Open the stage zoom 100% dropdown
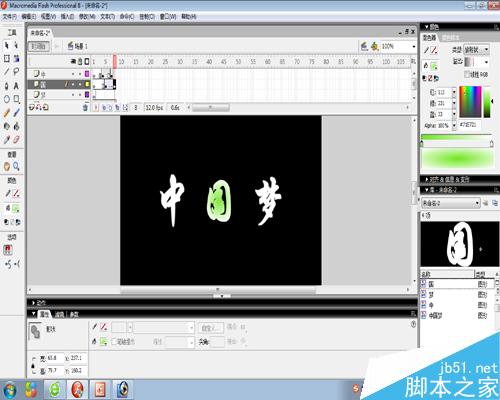 tap(414, 46)
